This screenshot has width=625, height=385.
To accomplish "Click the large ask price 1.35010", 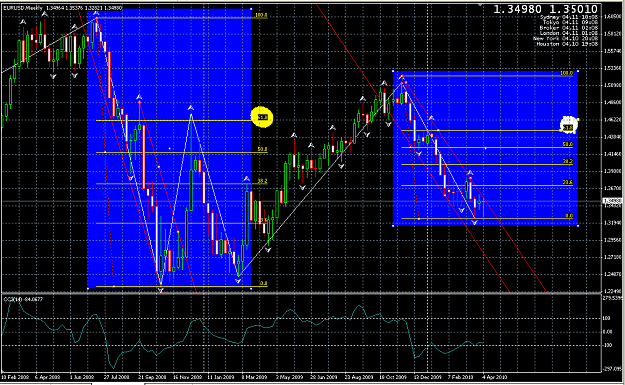I will (x=574, y=9).
